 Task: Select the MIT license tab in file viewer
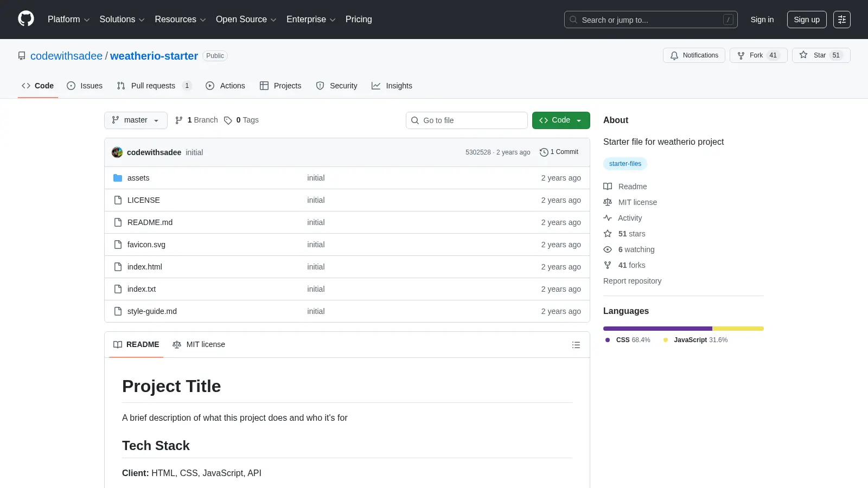point(199,345)
